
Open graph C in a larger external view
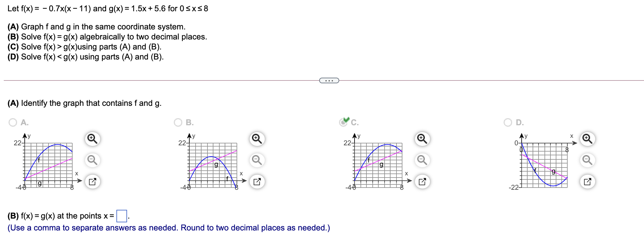tap(422, 181)
